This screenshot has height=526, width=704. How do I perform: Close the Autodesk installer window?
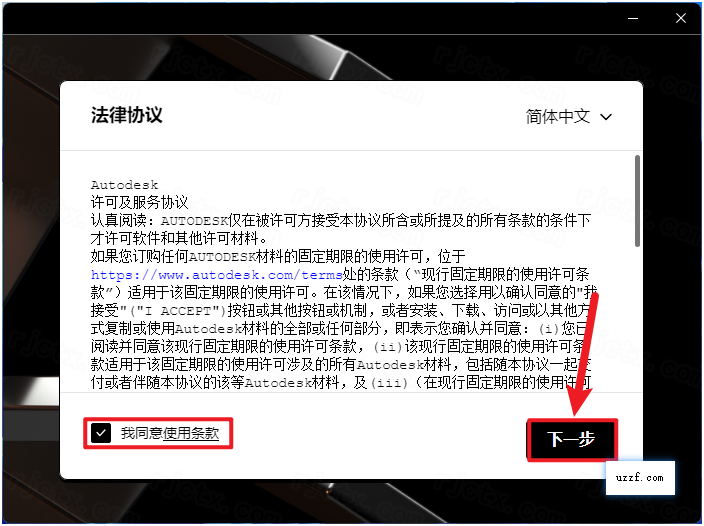[x=681, y=17]
